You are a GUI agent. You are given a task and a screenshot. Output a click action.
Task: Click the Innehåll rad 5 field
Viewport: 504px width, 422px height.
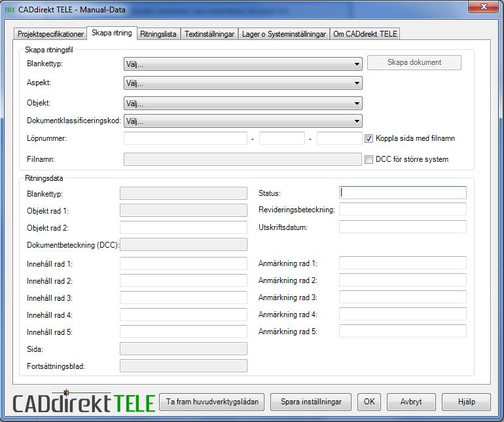(183, 332)
